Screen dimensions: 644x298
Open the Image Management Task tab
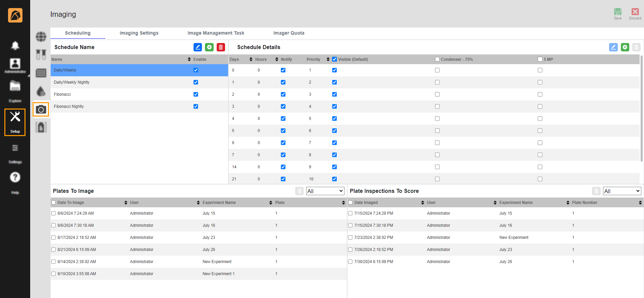click(216, 33)
